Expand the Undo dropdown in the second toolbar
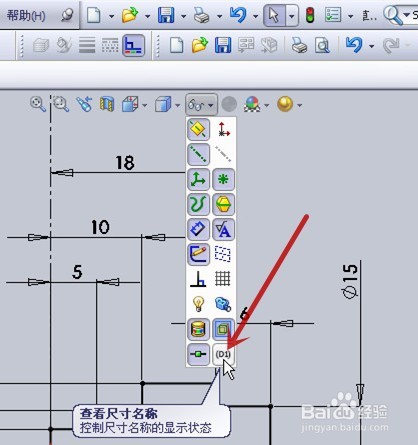Screen dimensions: 418x445 pos(371,46)
